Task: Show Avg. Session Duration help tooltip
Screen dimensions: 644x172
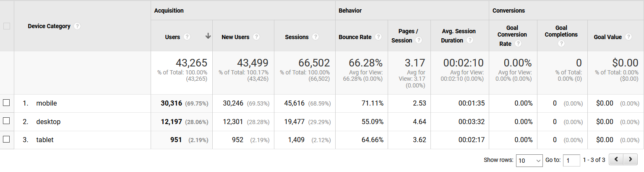Action: click(470, 40)
